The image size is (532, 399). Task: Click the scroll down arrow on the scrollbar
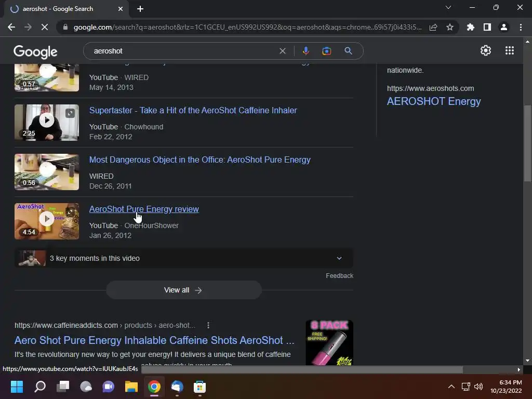[527, 361]
